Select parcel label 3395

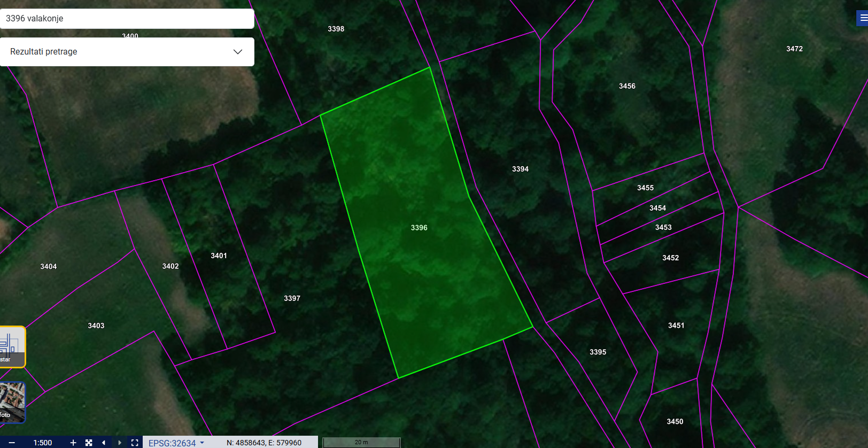coord(598,352)
